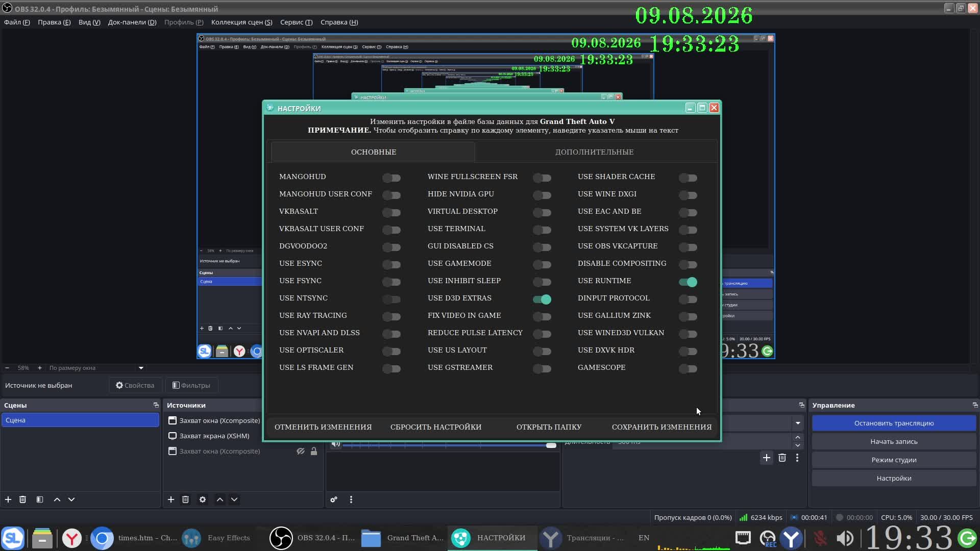Move source down in Sources panel
This screenshot has height=551, width=980.
234,499
